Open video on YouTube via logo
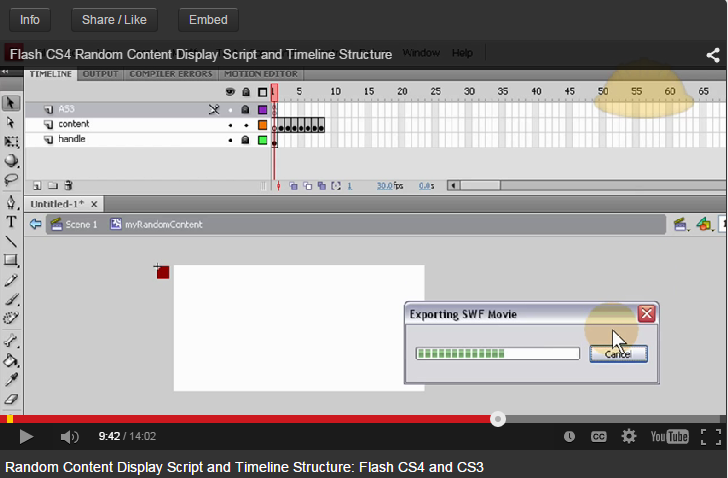The image size is (728, 478). point(669,436)
